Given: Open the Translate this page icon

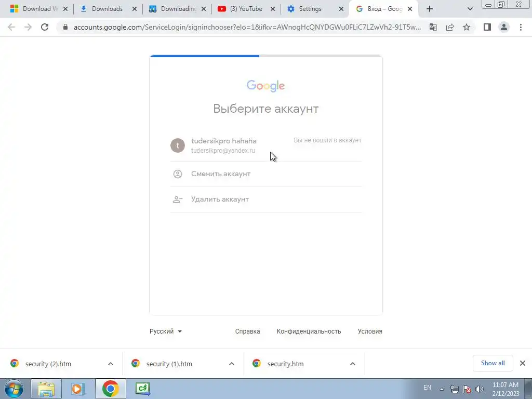Looking at the screenshot, I should click(x=433, y=27).
